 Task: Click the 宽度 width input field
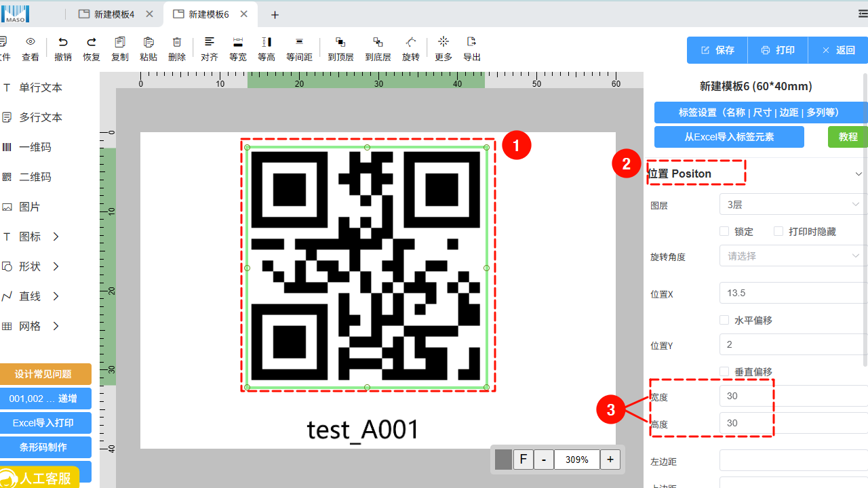tap(793, 396)
